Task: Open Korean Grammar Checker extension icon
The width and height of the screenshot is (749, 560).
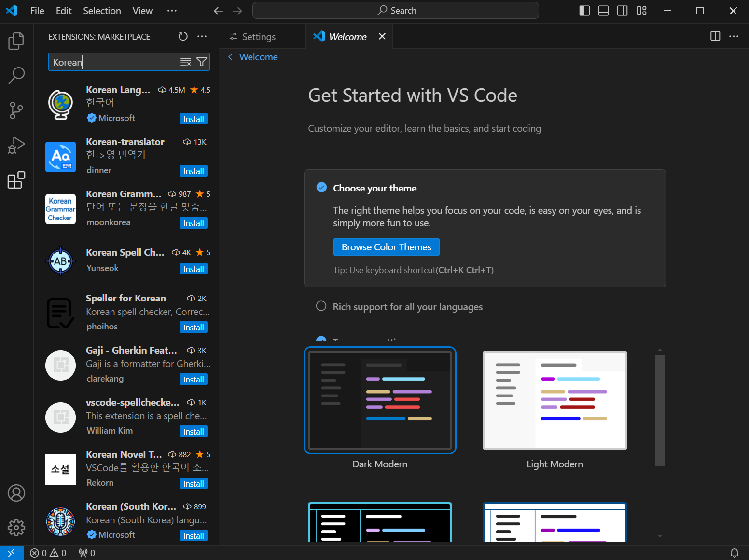Action: [60, 209]
